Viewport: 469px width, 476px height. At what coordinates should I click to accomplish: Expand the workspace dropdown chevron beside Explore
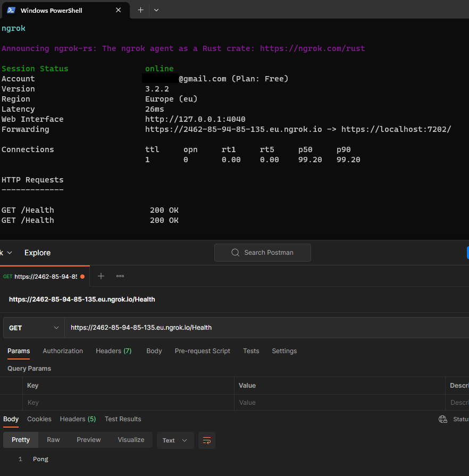[10, 253]
